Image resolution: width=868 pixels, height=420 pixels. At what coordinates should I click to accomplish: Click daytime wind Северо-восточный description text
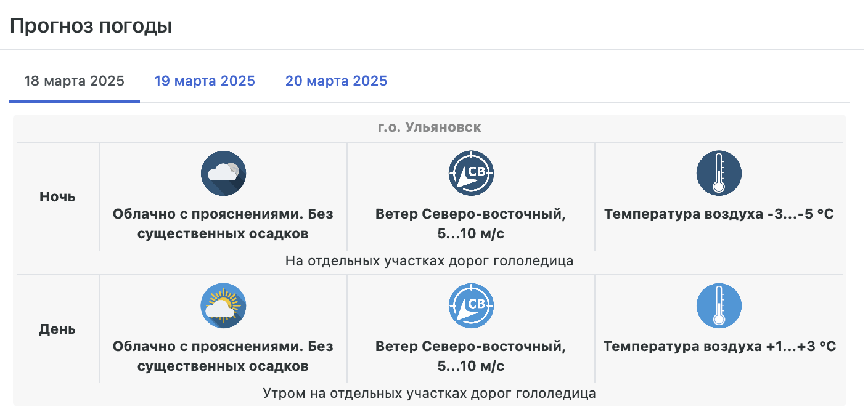click(471, 356)
